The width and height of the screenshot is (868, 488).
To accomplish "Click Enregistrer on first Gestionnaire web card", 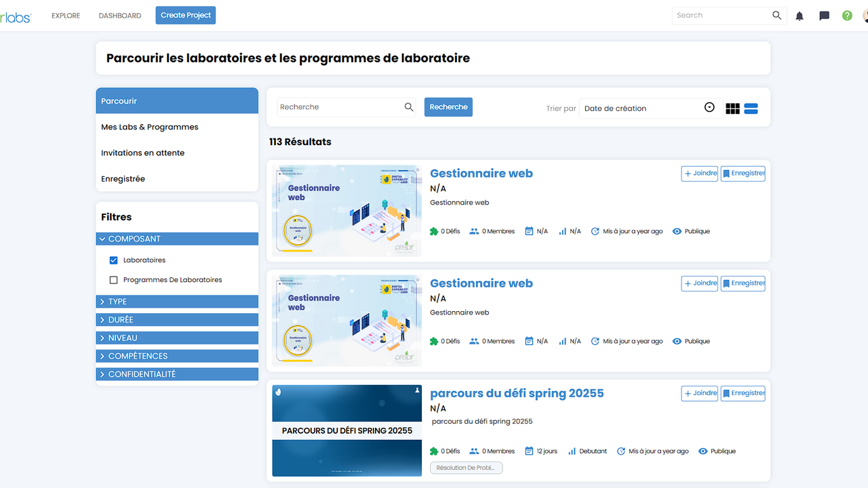I will tap(743, 174).
